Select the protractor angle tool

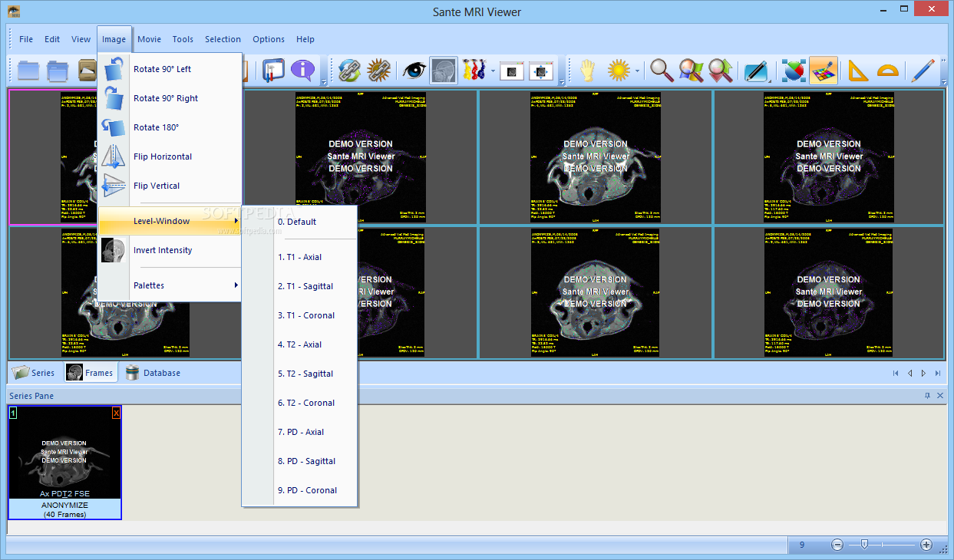887,71
